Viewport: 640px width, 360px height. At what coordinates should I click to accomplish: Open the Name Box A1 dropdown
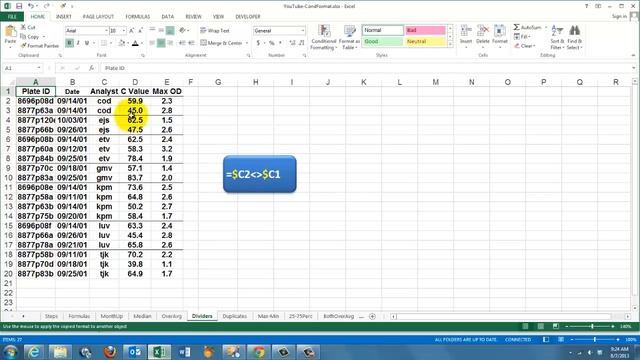coord(39,68)
